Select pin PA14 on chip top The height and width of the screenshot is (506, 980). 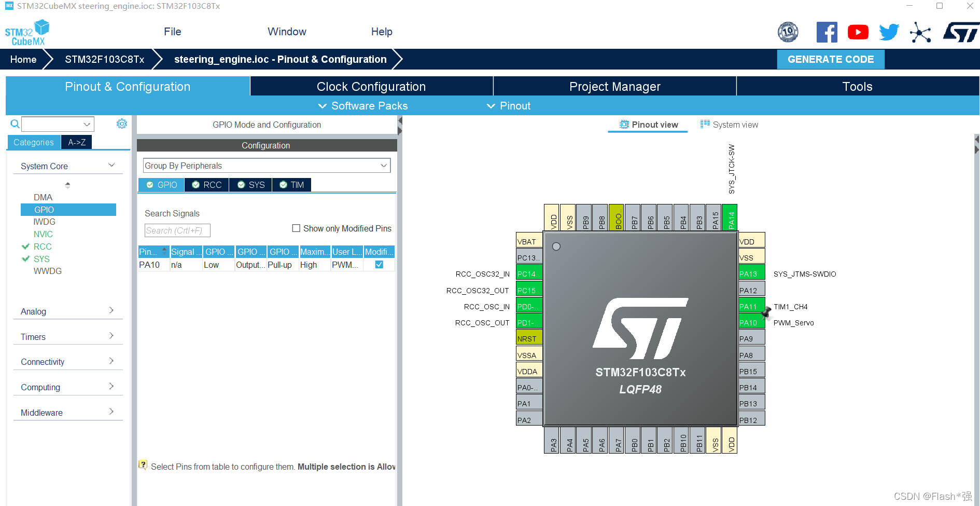pyautogui.click(x=730, y=217)
